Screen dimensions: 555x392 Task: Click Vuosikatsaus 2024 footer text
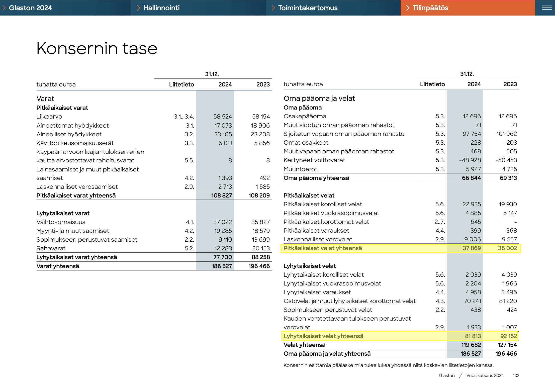pyautogui.click(x=485, y=375)
